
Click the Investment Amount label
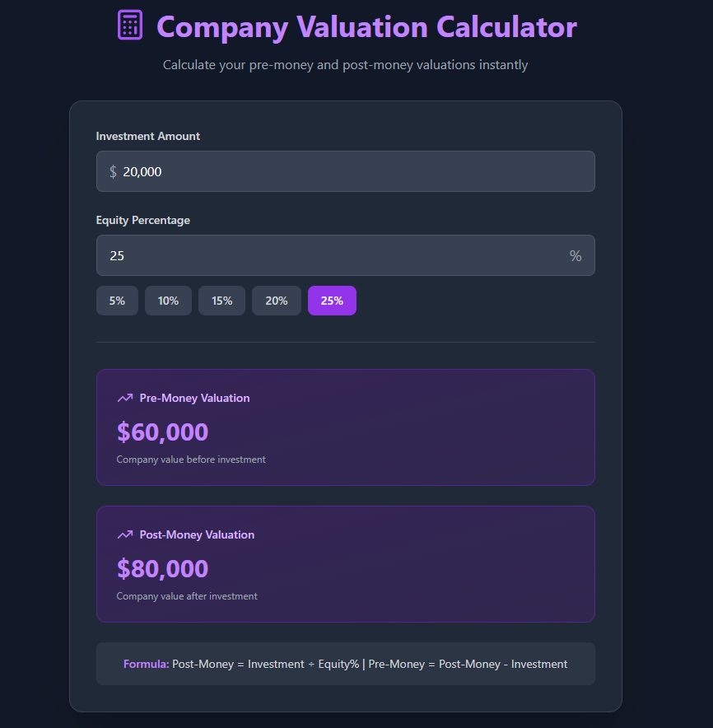click(148, 136)
